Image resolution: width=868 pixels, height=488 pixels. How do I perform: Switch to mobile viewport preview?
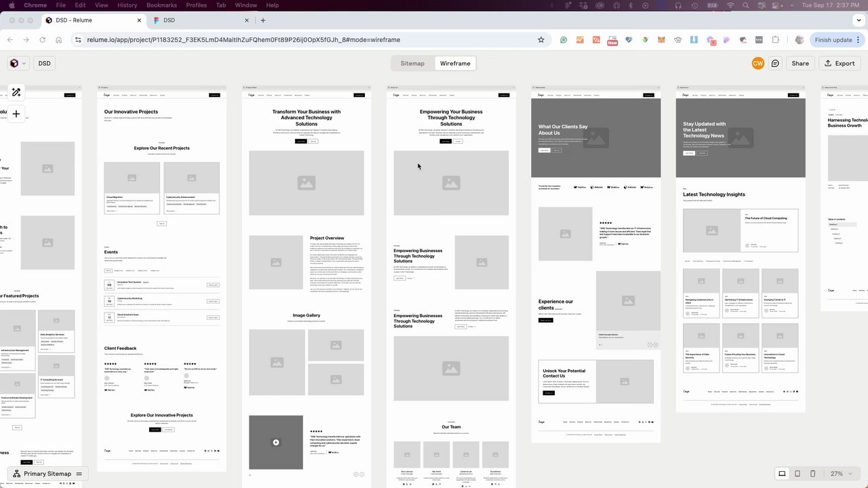pyautogui.click(x=812, y=473)
